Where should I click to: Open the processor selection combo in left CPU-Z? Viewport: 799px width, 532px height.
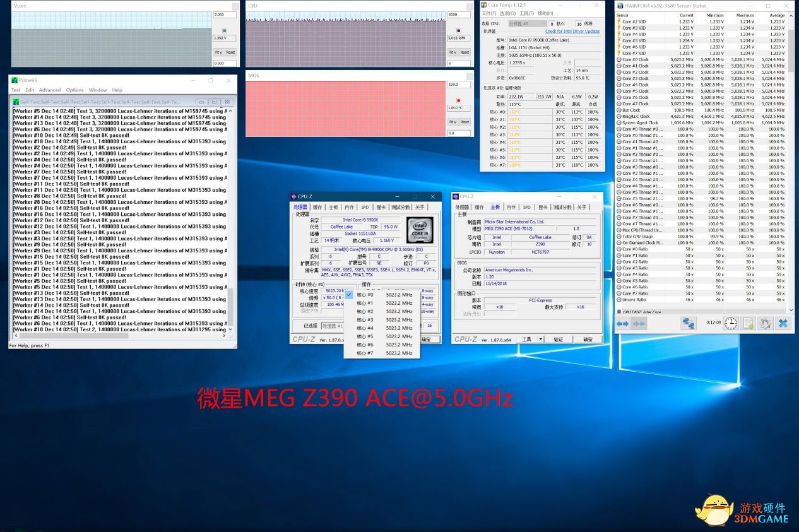[333, 326]
